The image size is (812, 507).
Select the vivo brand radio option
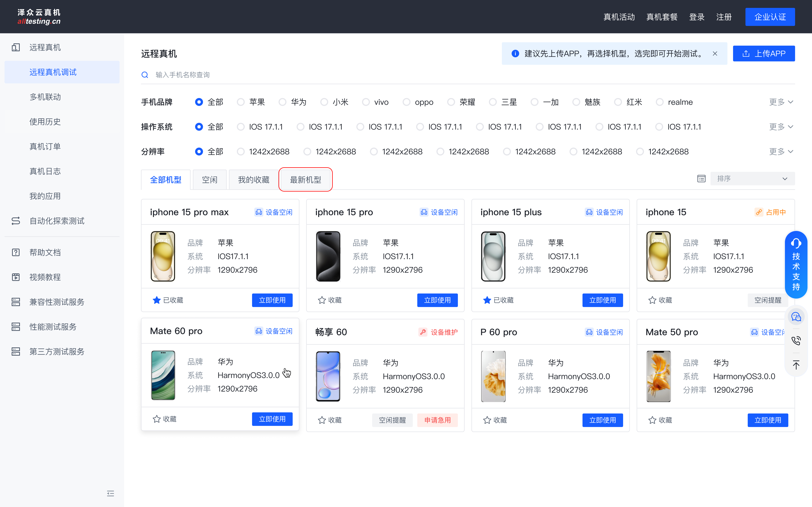coord(366,102)
